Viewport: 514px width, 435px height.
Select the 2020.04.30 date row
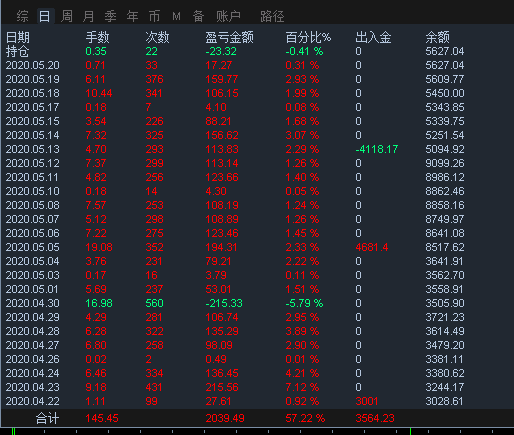click(x=33, y=303)
